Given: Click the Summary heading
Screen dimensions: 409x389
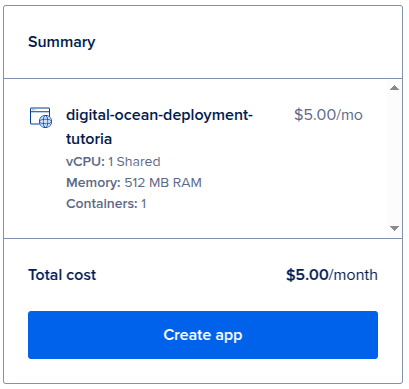Looking at the screenshot, I should [x=62, y=42].
